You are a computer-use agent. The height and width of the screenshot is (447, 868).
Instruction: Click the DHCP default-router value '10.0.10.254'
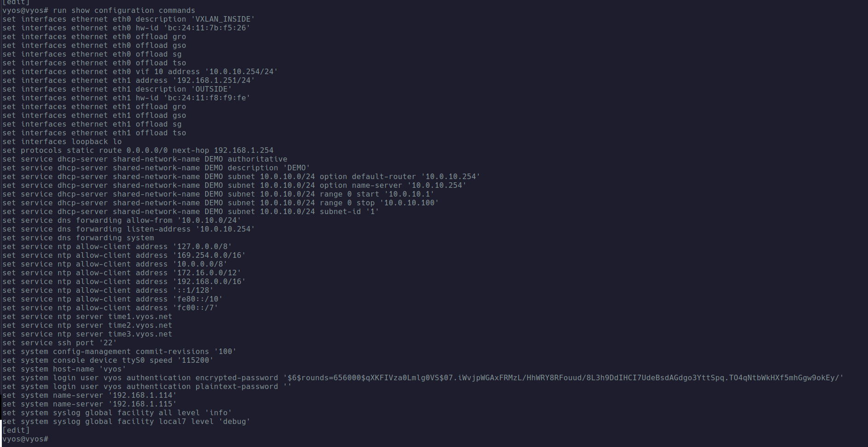tap(450, 176)
